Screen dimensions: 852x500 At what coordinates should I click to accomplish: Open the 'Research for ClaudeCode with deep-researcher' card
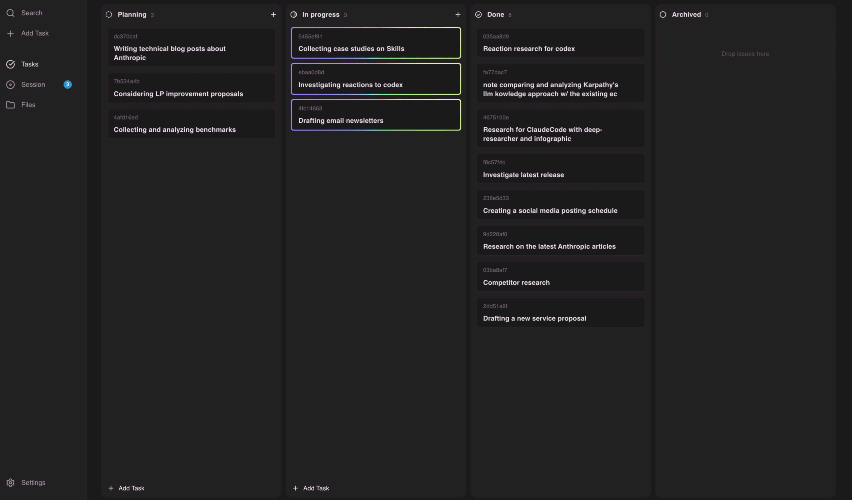[x=561, y=128]
